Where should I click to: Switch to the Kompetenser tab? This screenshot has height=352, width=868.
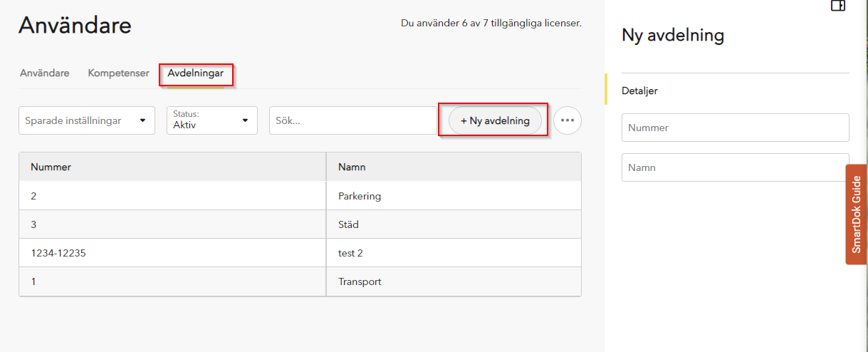click(118, 73)
